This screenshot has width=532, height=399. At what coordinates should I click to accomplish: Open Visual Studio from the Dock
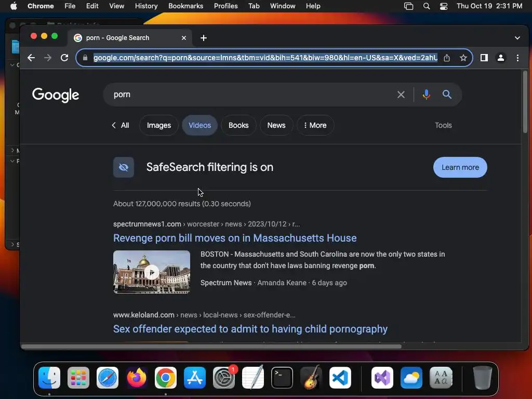pyautogui.click(x=382, y=378)
